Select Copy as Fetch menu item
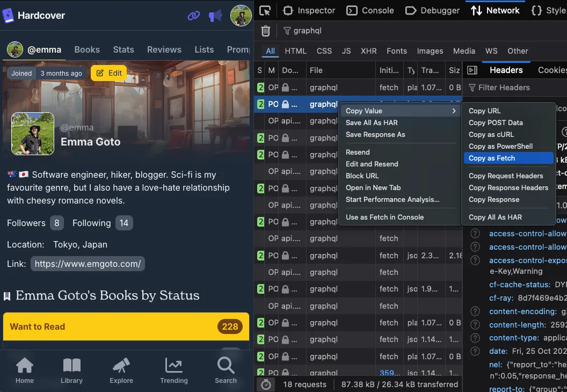567x392 pixels. coord(507,158)
